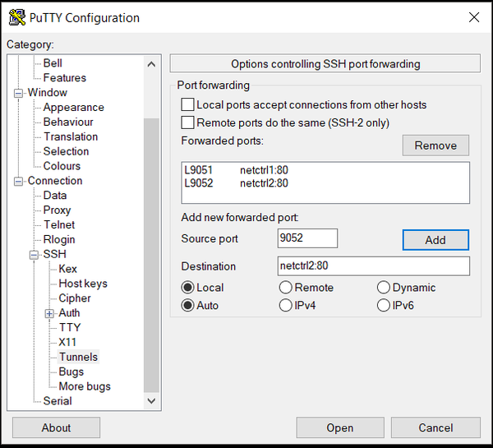493x448 pixels.
Task: Click the Add forwarded port button
Action: pyautogui.click(x=435, y=240)
